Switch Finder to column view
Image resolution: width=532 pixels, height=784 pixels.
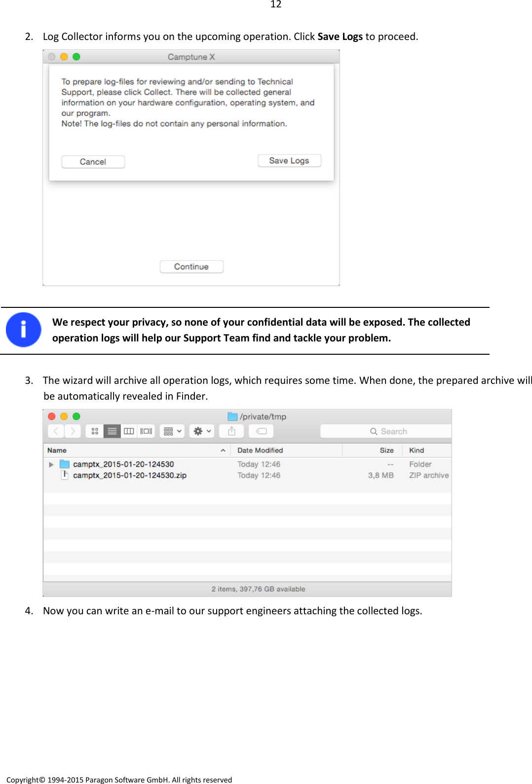click(x=129, y=431)
